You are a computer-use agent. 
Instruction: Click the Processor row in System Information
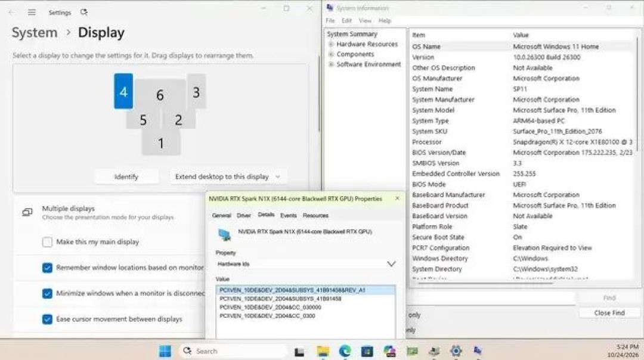pyautogui.click(x=522, y=142)
